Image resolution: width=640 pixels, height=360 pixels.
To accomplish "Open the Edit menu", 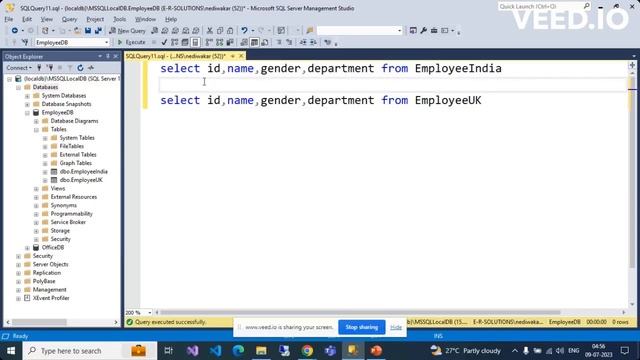I will click(x=27, y=19).
